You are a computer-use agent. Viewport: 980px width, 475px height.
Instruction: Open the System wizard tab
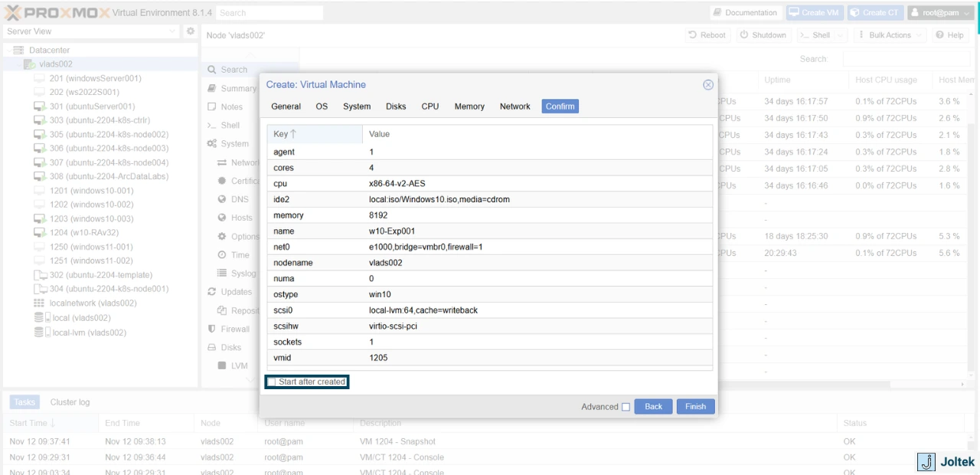357,106
